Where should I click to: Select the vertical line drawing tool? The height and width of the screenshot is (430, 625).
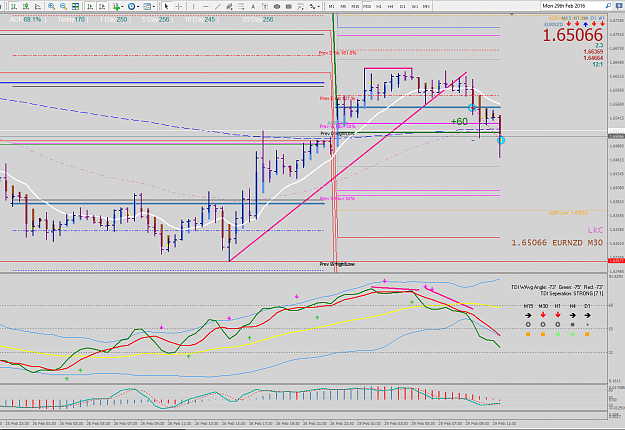(x=194, y=6)
